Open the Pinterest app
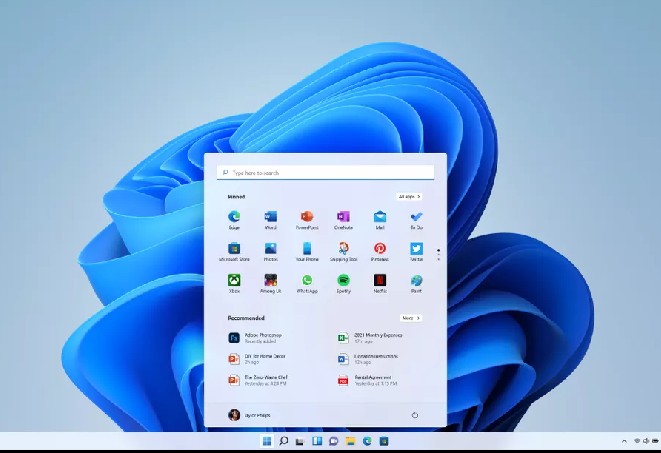661x453 pixels. [x=380, y=252]
